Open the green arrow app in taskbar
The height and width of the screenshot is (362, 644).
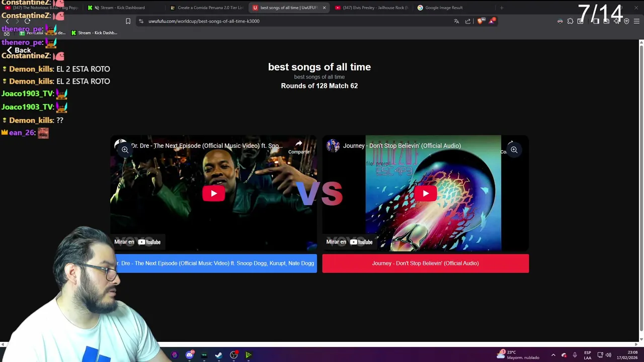[249, 355]
